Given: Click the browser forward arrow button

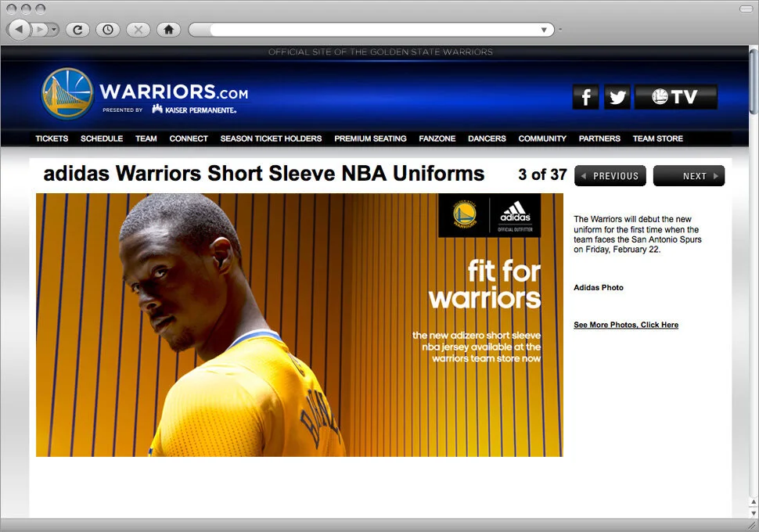Looking at the screenshot, I should [40, 30].
